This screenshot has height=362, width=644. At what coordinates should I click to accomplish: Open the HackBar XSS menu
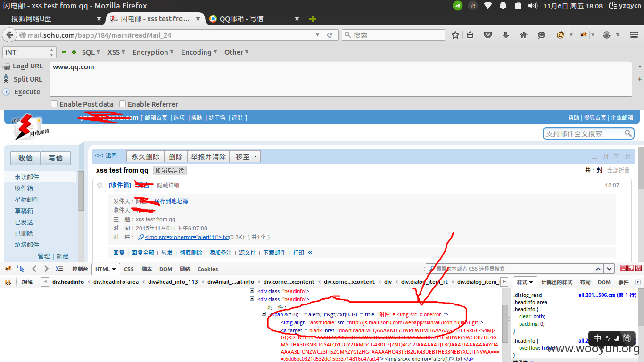116,52
